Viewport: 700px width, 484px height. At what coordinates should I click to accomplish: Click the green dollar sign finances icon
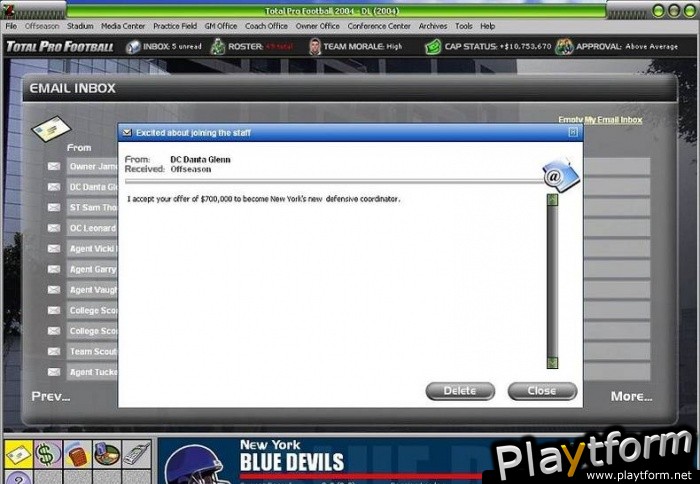48,455
